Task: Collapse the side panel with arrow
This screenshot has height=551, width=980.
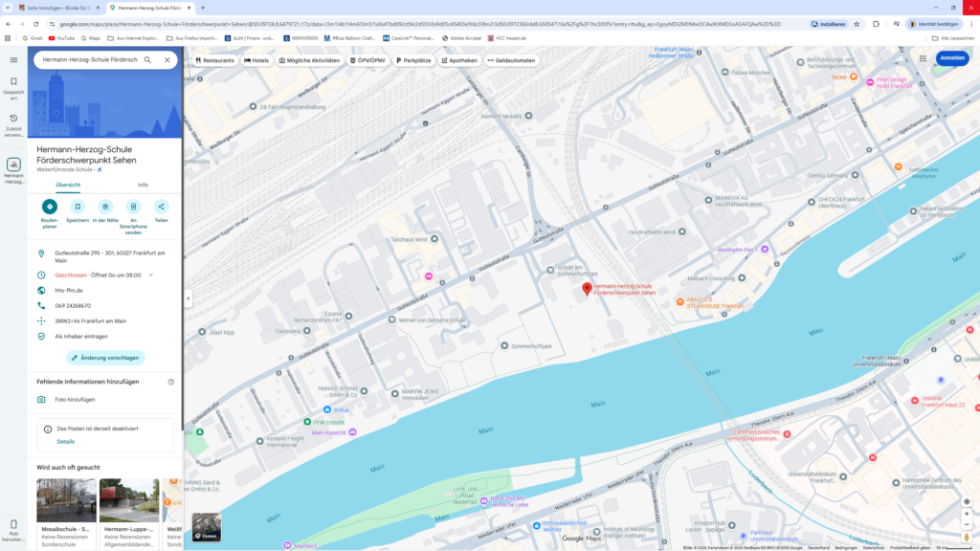Action: click(x=188, y=298)
